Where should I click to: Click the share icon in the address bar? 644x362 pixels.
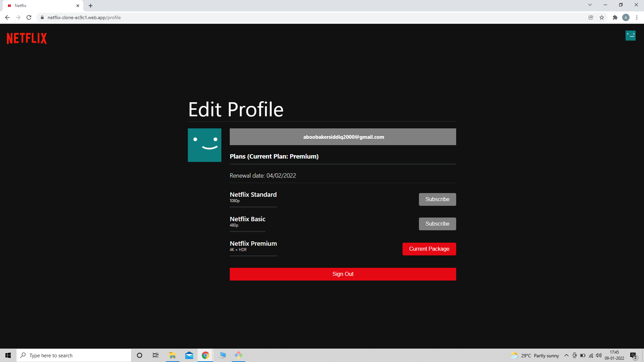pos(591,17)
